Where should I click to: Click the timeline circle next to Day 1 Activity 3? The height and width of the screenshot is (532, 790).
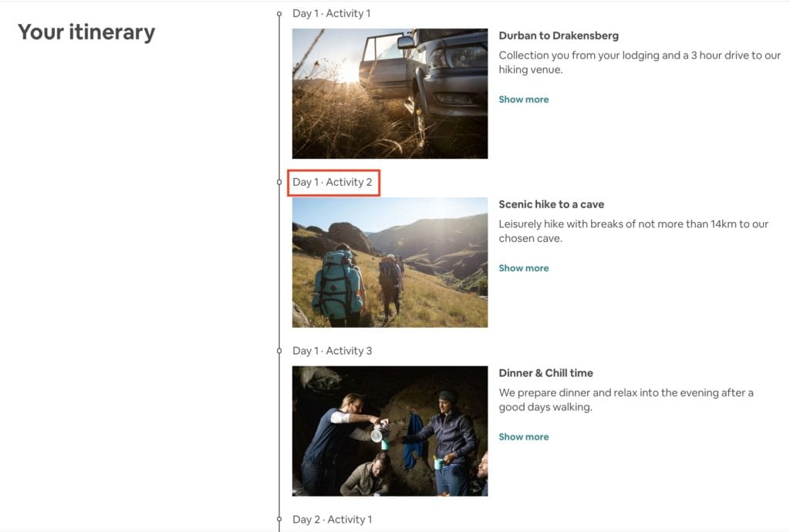point(279,350)
